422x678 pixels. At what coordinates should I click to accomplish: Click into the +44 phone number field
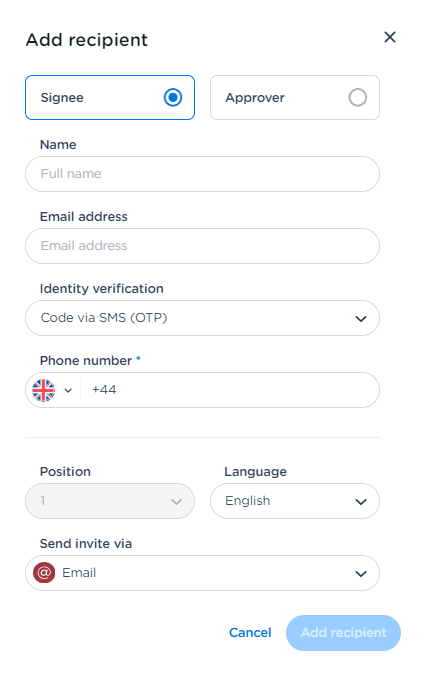pyautogui.click(x=229, y=390)
